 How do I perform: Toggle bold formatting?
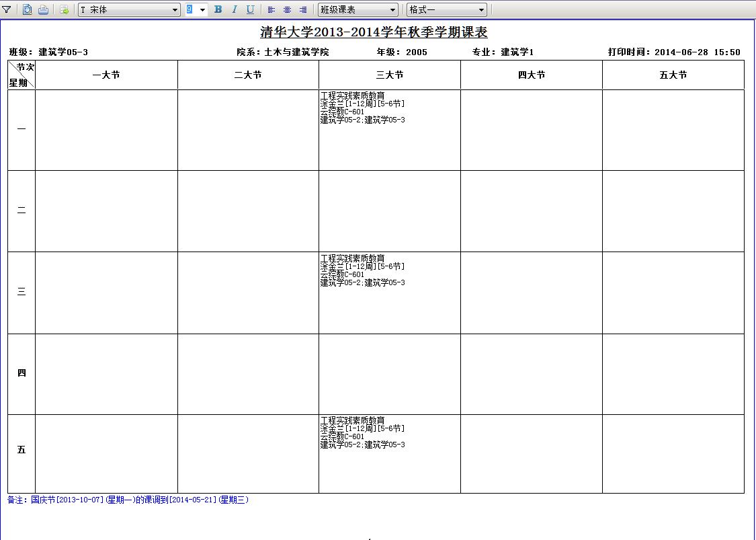pyautogui.click(x=218, y=9)
